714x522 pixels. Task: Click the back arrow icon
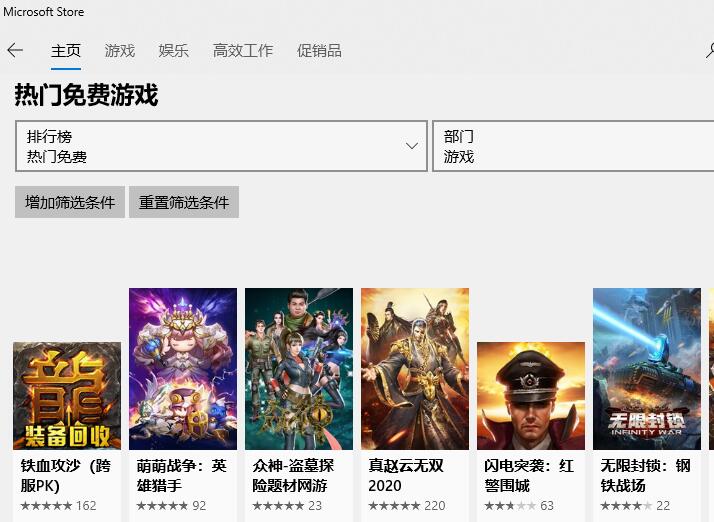tap(15, 50)
